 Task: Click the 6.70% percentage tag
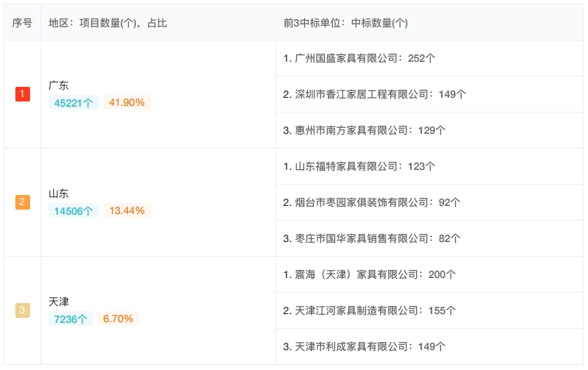tap(118, 319)
